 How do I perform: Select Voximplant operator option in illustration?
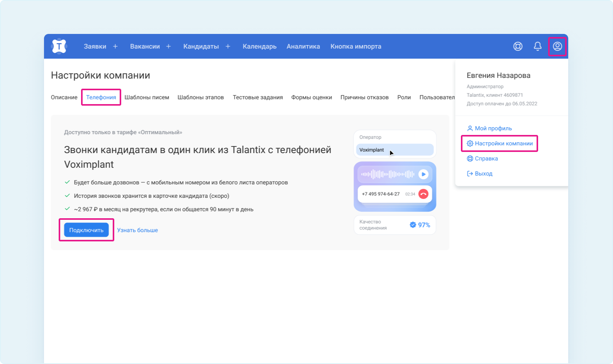click(395, 150)
